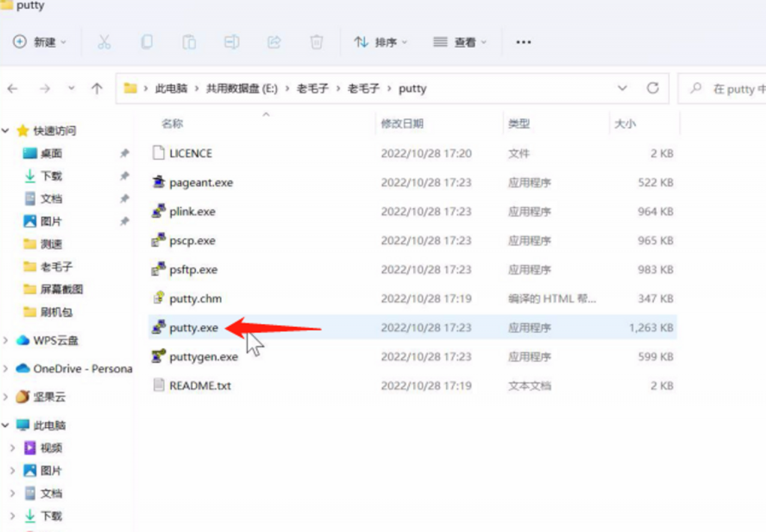Select the README.txt file icon
This screenshot has height=532, width=766.
(159, 385)
